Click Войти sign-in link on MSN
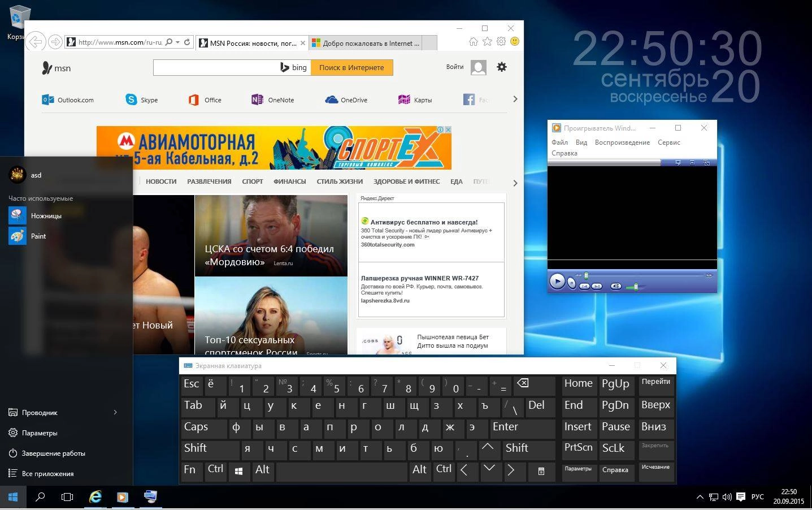Image resolution: width=812 pixels, height=510 pixels. pos(455,67)
